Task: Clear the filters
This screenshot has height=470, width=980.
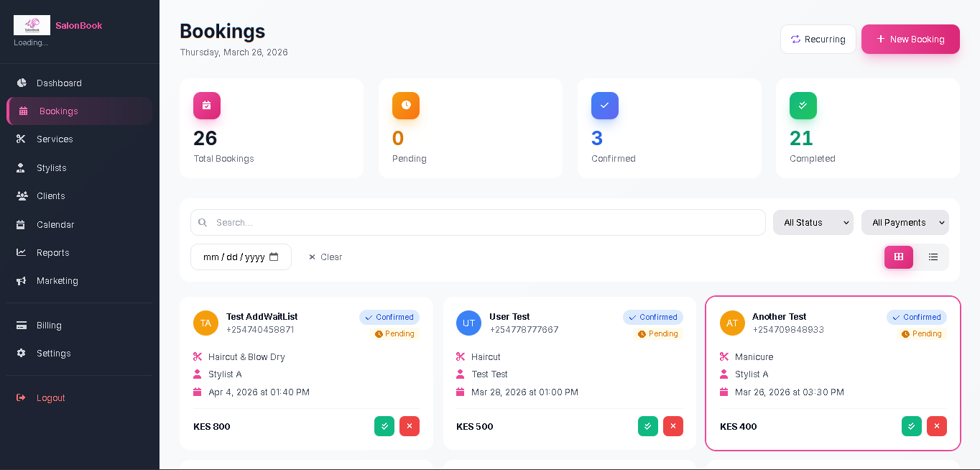Action: (x=325, y=257)
